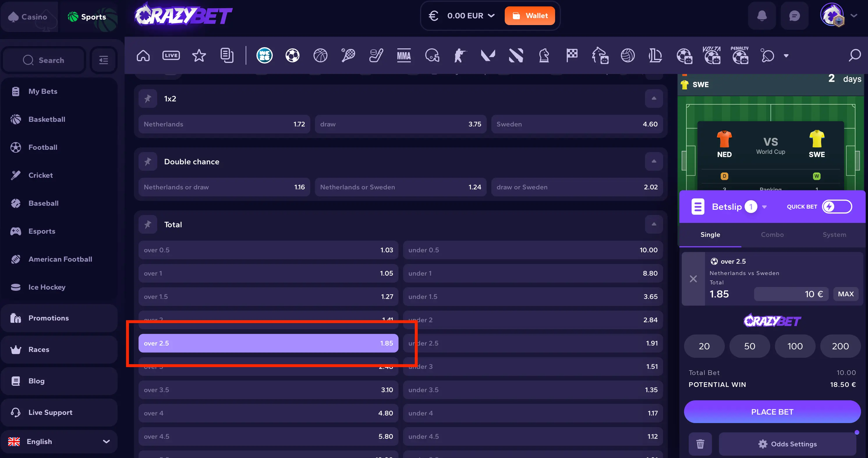Viewport: 868px width, 458px height.
Task: Open the English language selector
Action: (x=59, y=441)
